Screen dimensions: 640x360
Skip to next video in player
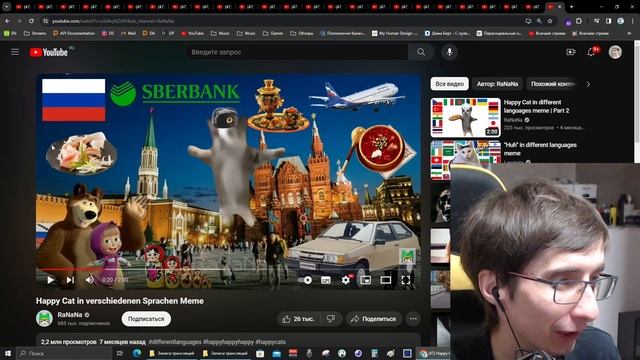70,280
